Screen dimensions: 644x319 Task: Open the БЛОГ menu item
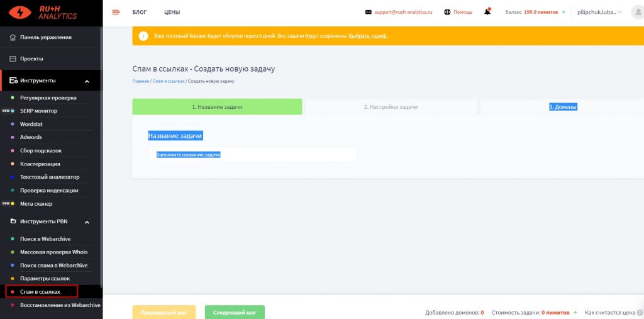tap(140, 12)
